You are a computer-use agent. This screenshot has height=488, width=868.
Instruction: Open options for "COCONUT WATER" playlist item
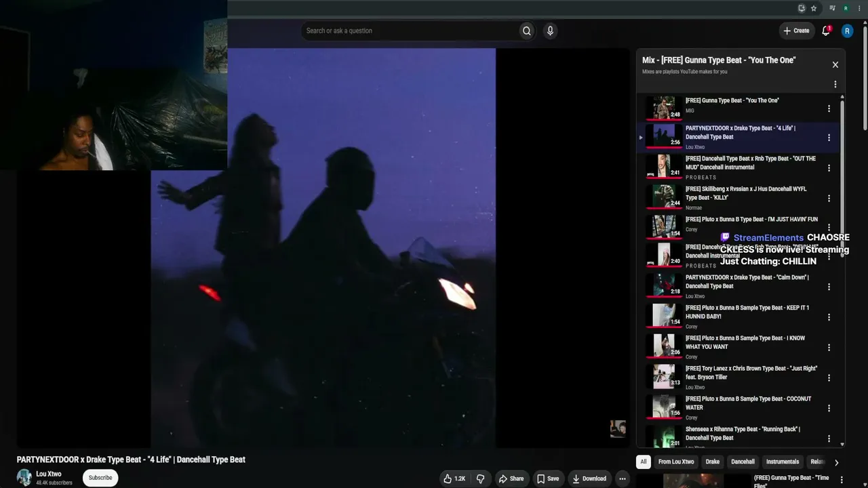tap(829, 409)
